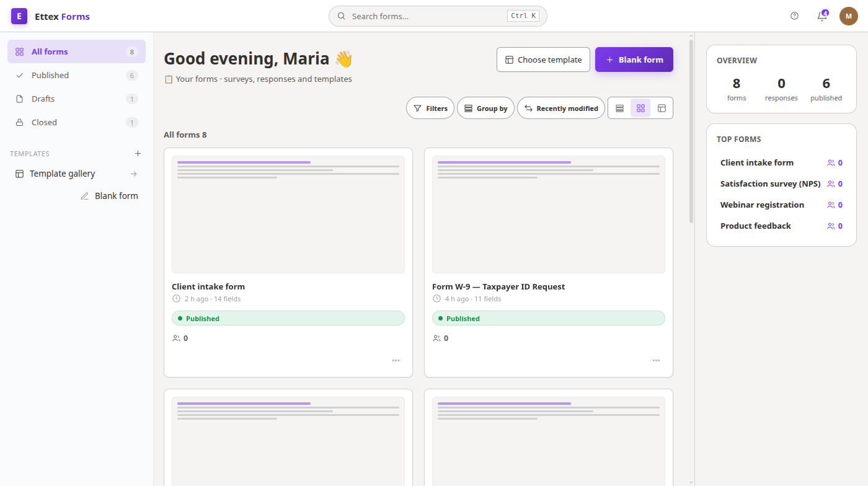
Task: Click the 0 responses overview stat
Action: 781,89
